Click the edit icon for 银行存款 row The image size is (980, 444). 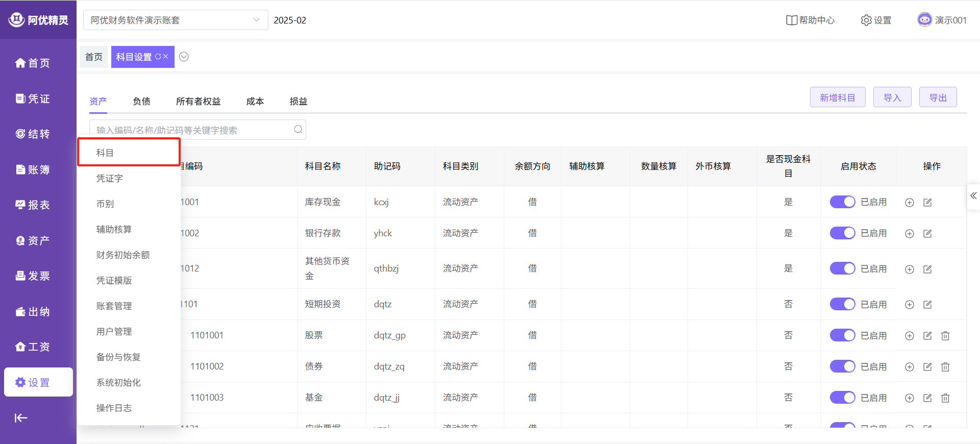click(927, 234)
